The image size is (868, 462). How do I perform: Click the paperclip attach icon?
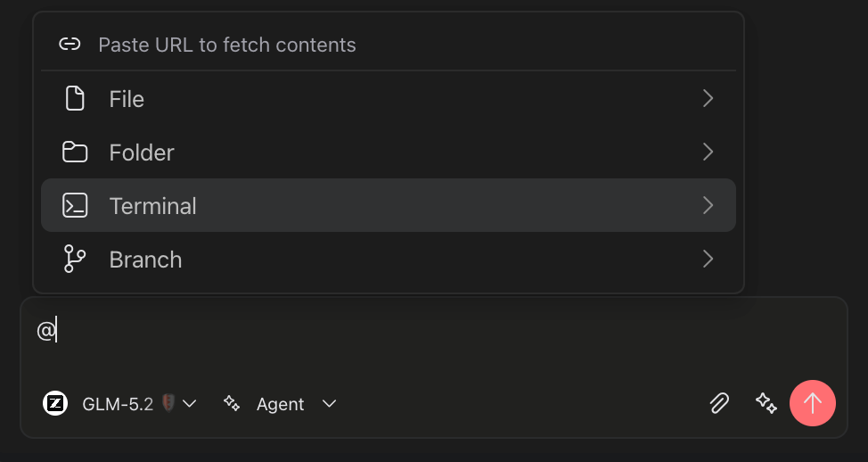[719, 403]
